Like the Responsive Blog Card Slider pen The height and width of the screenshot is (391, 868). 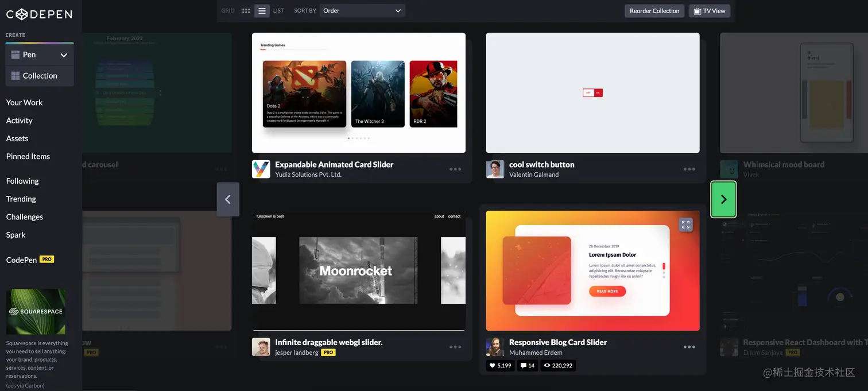pyautogui.click(x=500, y=365)
